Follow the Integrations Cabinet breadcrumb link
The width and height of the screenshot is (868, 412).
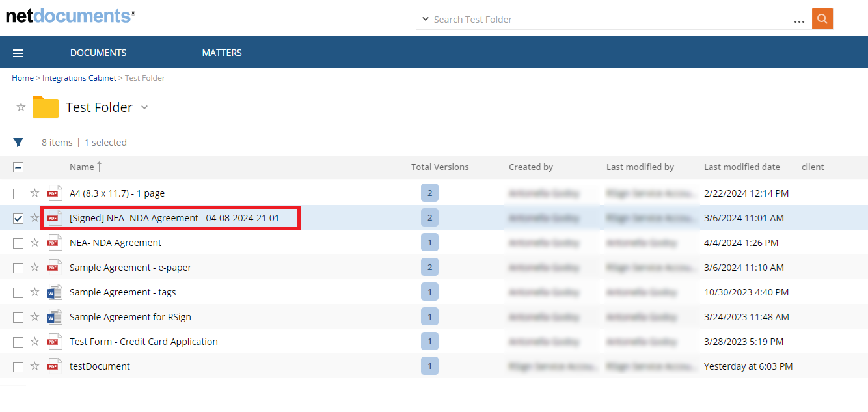(79, 78)
